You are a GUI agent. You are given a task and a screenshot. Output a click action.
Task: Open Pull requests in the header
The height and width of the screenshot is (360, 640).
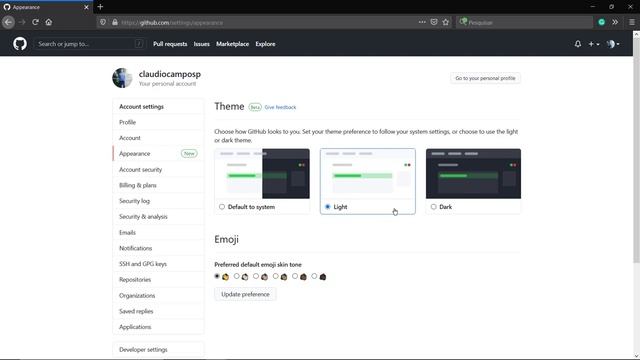pyautogui.click(x=170, y=44)
